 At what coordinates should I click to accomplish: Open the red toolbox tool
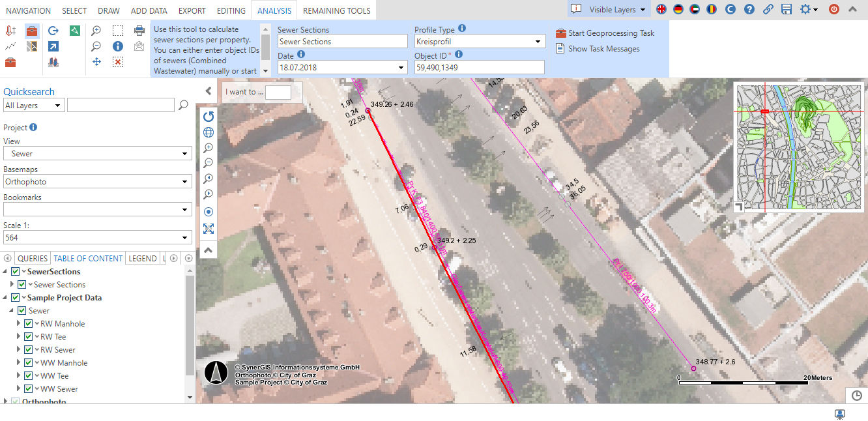tap(31, 31)
